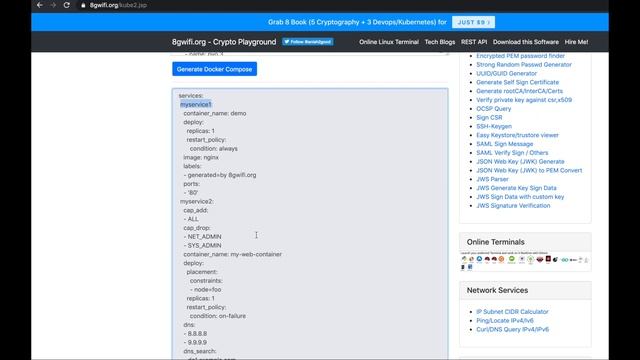Open UUID/GUID Generator link
Viewport: 640px width, 360px height.
[506, 73]
